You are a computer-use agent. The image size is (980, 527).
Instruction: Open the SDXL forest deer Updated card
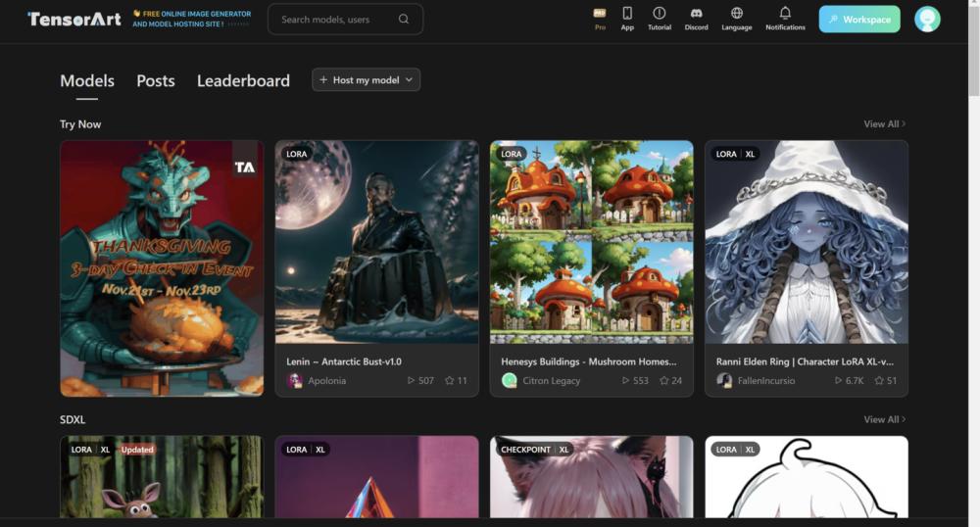click(x=162, y=476)
